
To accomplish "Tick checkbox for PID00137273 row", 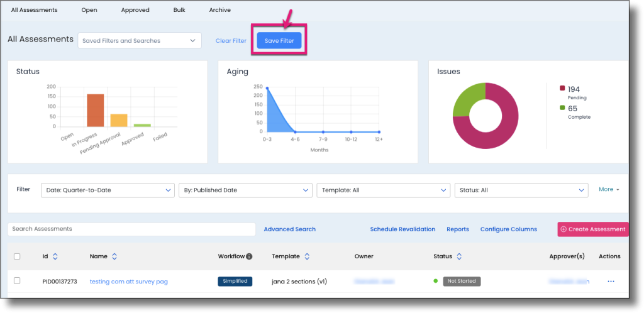I will point(17,281).
